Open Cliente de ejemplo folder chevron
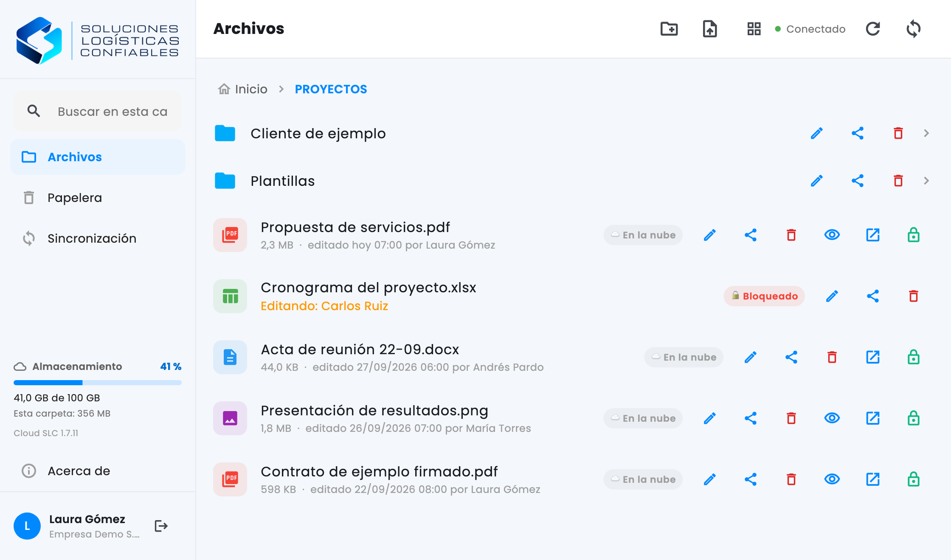This screenshot has width=951, height=560. (x=926, y=133)
